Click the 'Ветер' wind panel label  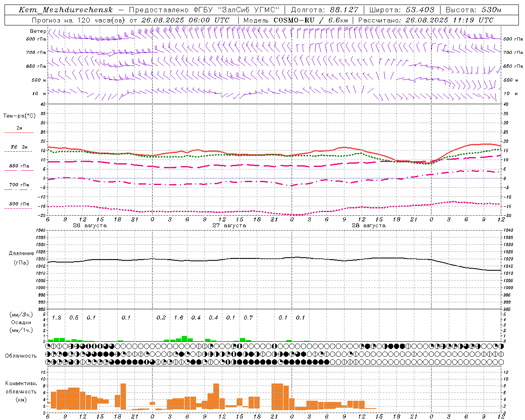pyautogui.click(x=38, y=31)
